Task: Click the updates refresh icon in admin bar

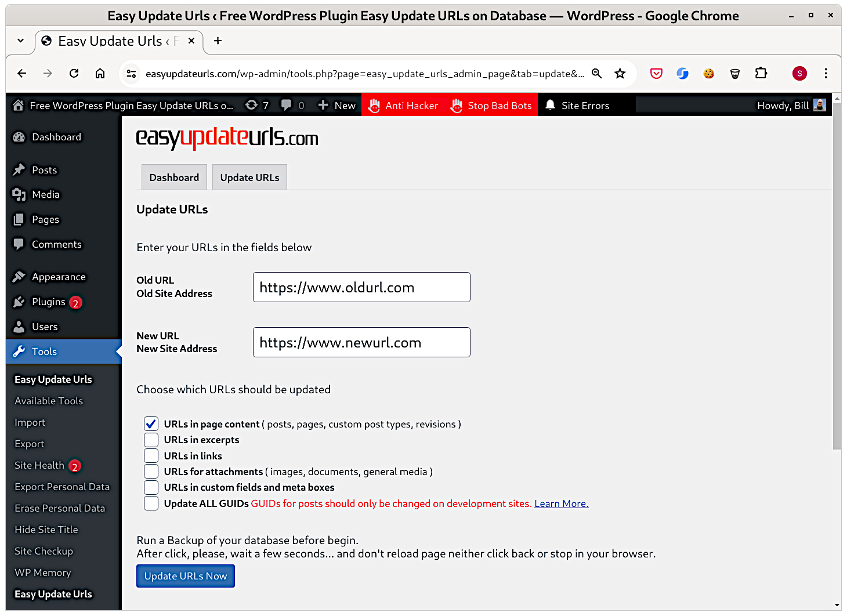Action: [x=251, y=105]
